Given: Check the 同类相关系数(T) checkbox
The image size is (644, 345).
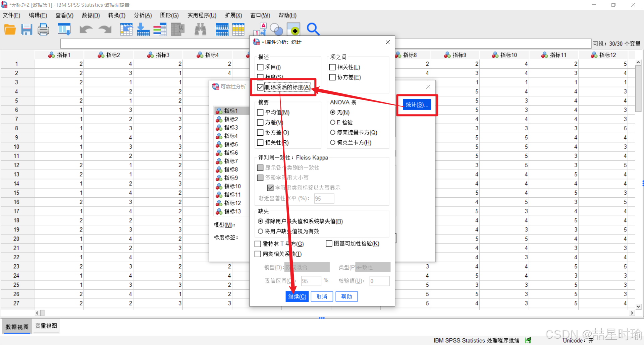Looking at the screenshot, I should (x=258, y=254).
